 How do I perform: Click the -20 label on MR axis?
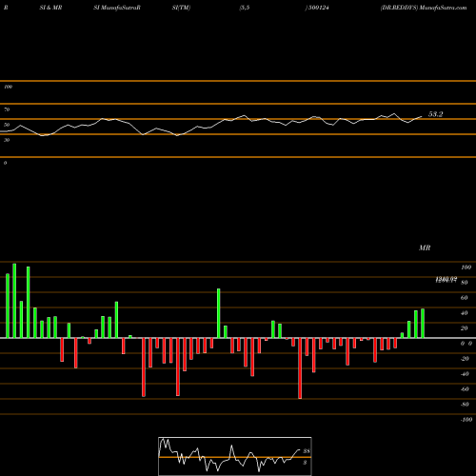465,359
